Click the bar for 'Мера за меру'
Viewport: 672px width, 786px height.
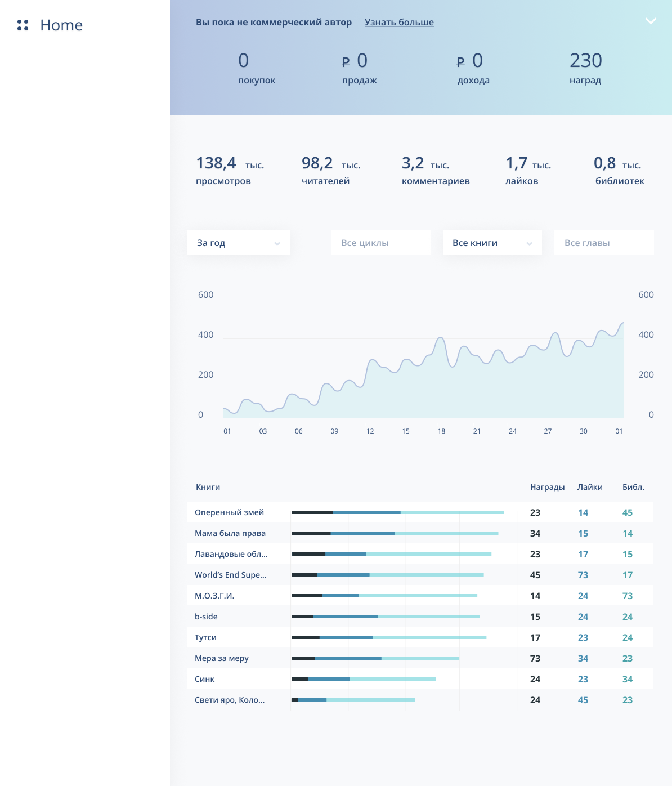pyautogui.click(x=375, y=658)
